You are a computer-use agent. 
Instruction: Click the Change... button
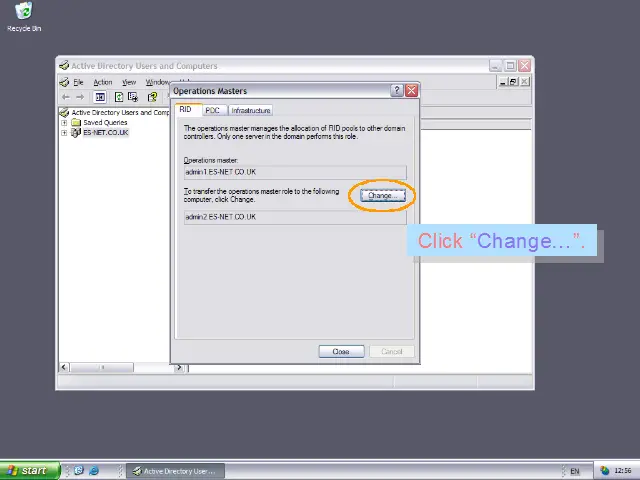pyautogui.click(x=382, y=196)
